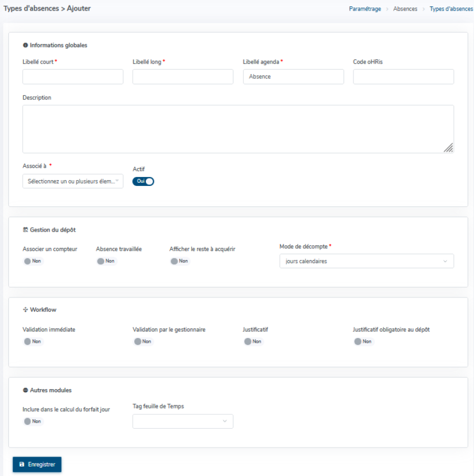Viewport: 474px width, 476px height.
Task: Toggle Justificatif obligatoire au dépôt
Action: coord(364,342)
